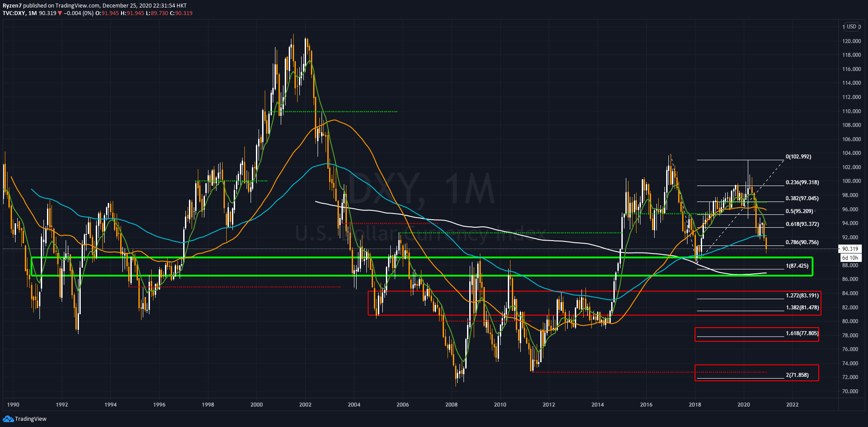Click the 2004 label on time axis

click(x=354, y=405)
